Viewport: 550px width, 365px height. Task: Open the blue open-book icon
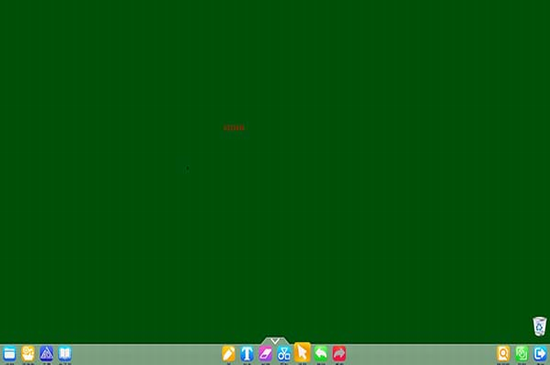point(65,353)
